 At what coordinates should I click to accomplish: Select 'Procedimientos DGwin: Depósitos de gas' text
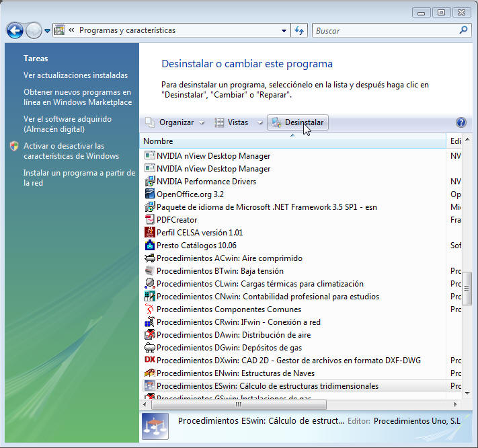[229, 348]
